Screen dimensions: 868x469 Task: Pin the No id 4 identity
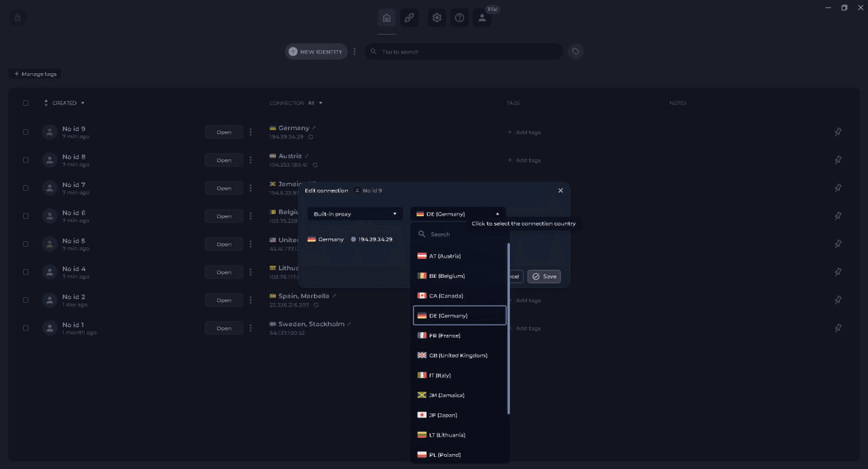coord(838,272)
